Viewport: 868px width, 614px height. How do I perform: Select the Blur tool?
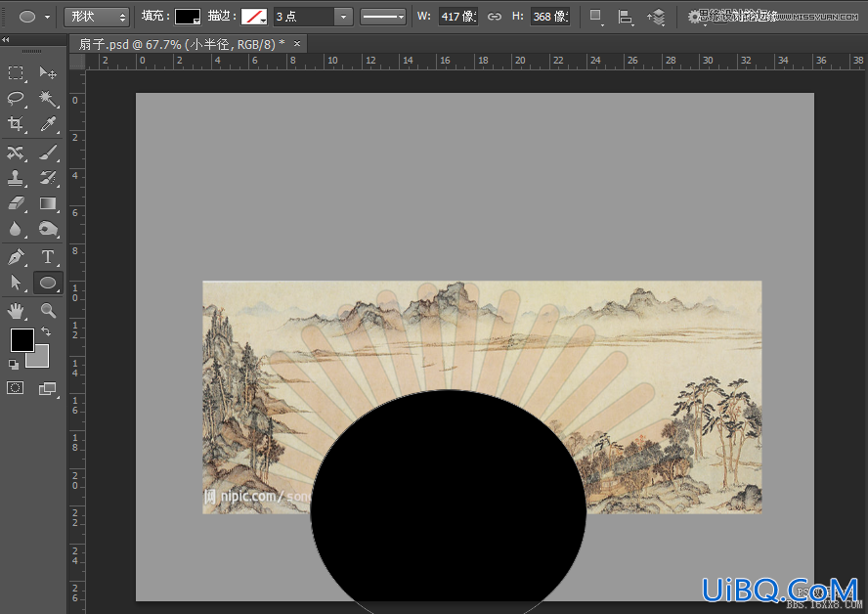point(16,229)
